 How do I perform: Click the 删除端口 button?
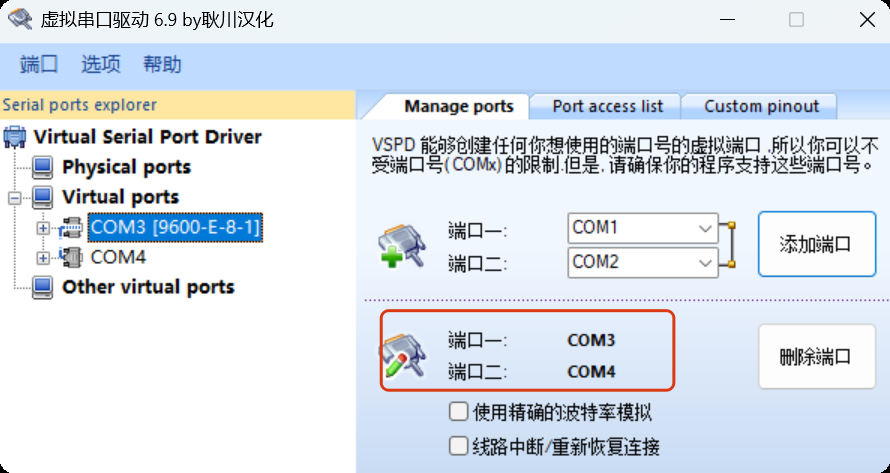click(817, 357)
